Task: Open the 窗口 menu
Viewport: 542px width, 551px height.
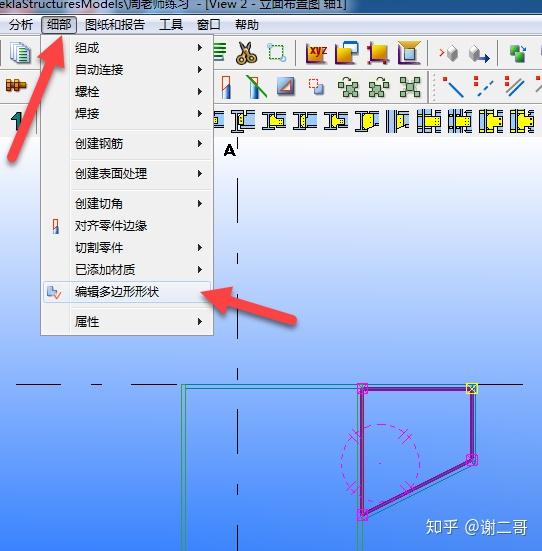Action: 209,25
